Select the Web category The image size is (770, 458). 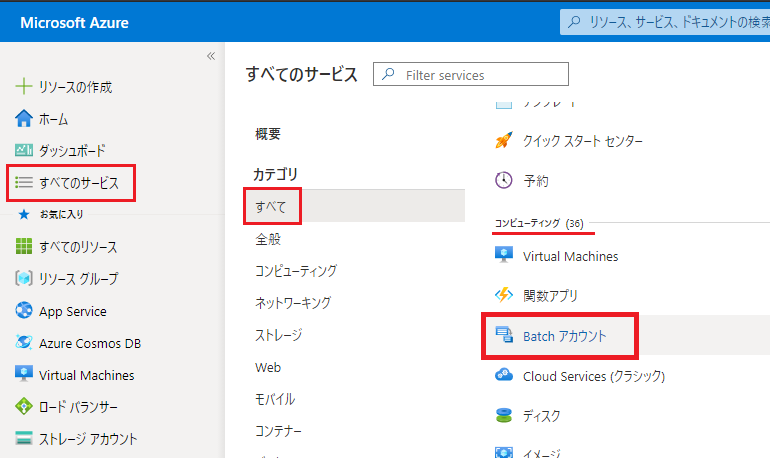point(268,367)
